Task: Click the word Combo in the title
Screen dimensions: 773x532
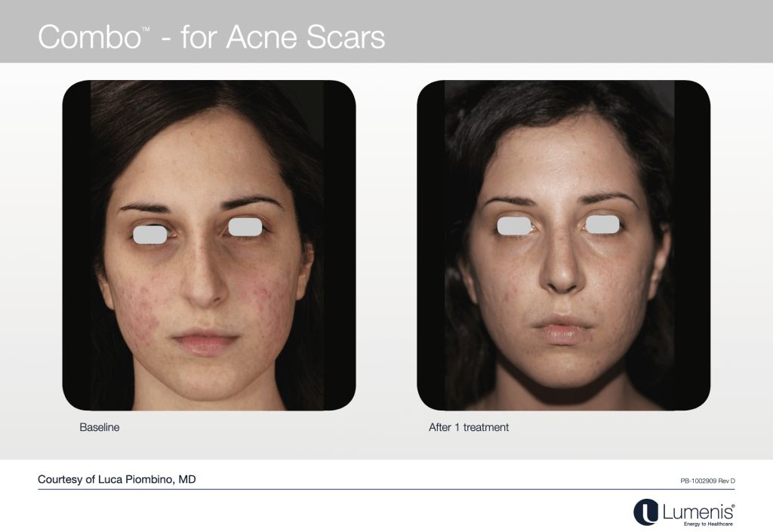Action: pos(90,37)
